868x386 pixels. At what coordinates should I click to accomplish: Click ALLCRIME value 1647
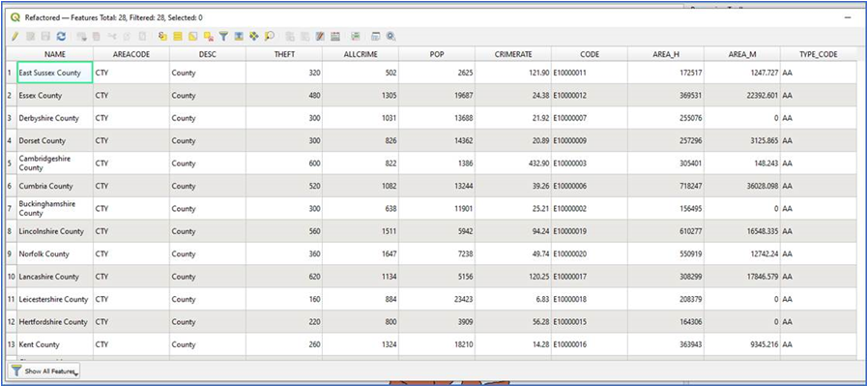point(361,253)
